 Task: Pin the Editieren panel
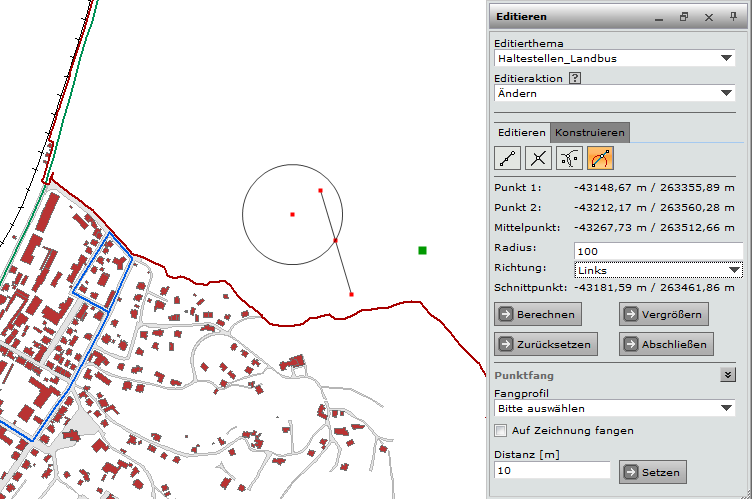click(734, 17)
